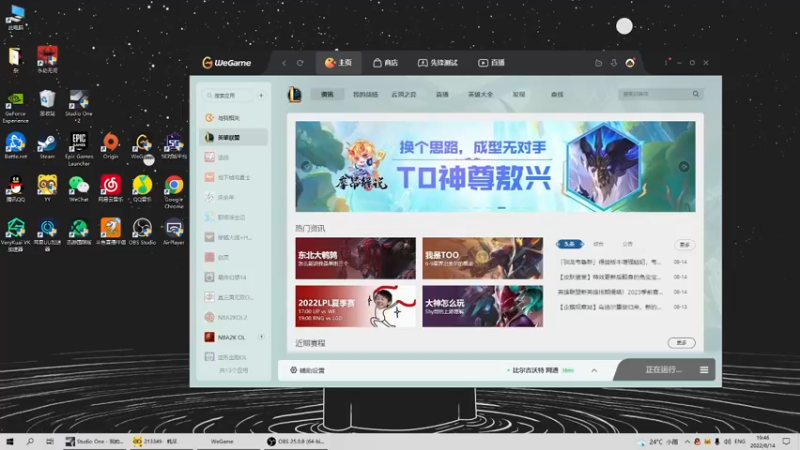
Task: Open Origin desktop shortcut
Action: (x=110, y=146)
